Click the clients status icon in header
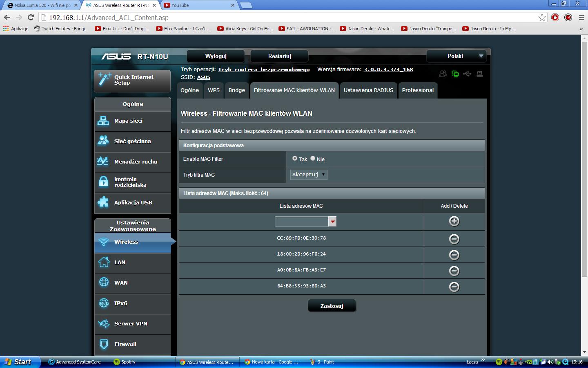Screen dimensions: 588x368 (x=443, y=74)
